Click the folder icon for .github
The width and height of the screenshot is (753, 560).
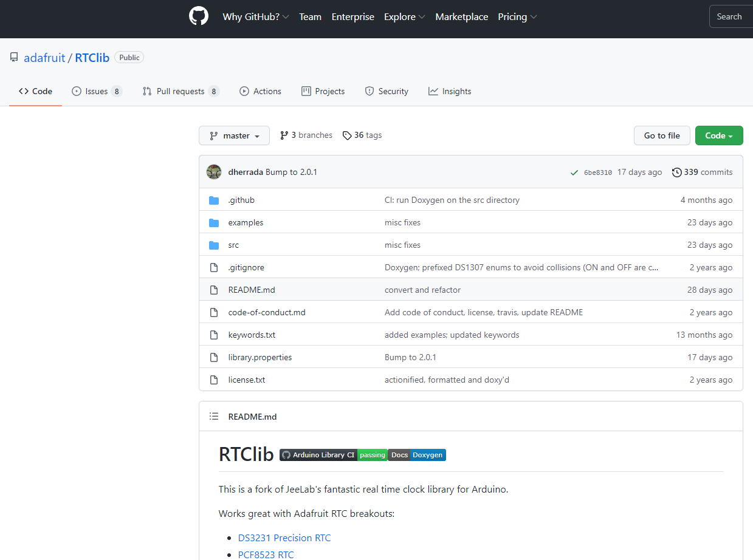click(x=214, y=200)
